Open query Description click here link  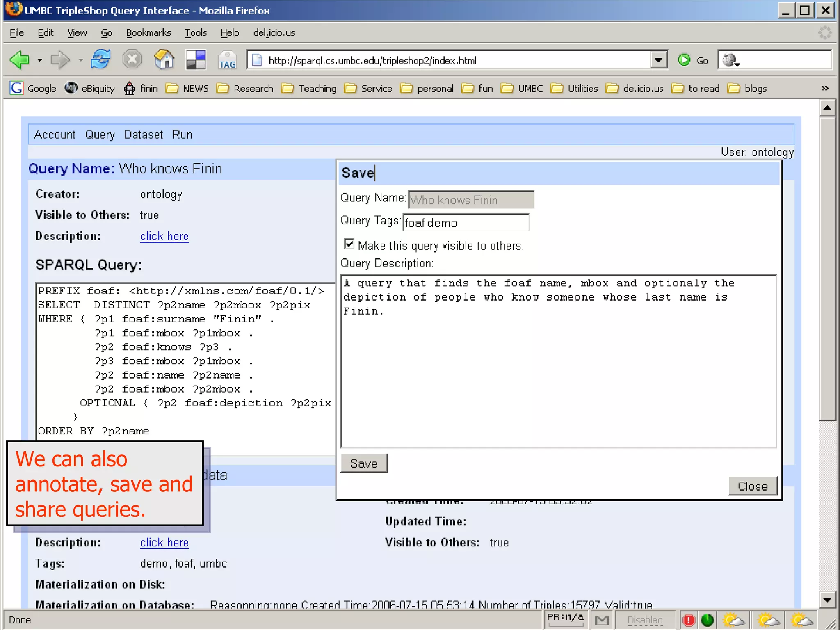pos(164,236)
